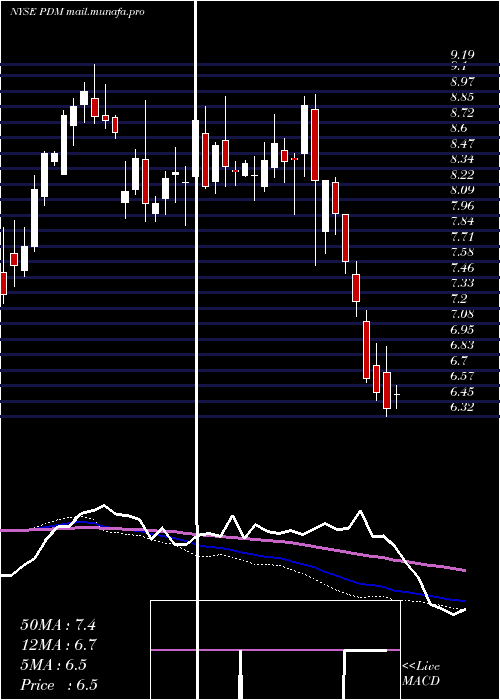Click the 7.84 price axis label
500x700 pixels.
click(x=462, y=221)
